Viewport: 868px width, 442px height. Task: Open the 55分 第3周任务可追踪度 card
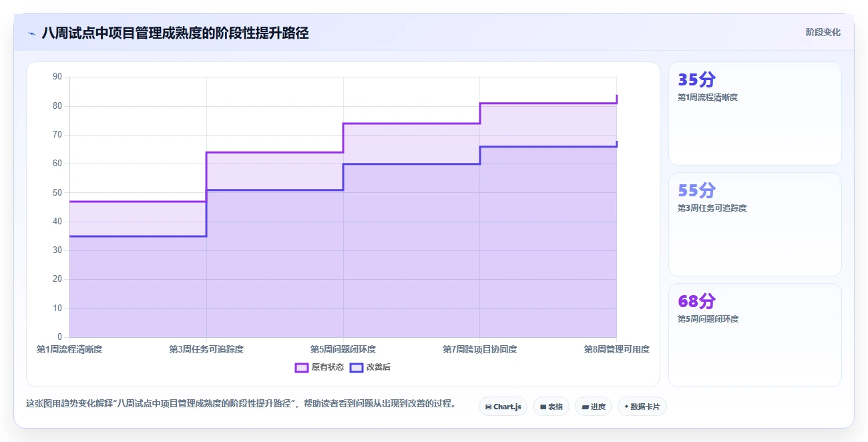754,224
